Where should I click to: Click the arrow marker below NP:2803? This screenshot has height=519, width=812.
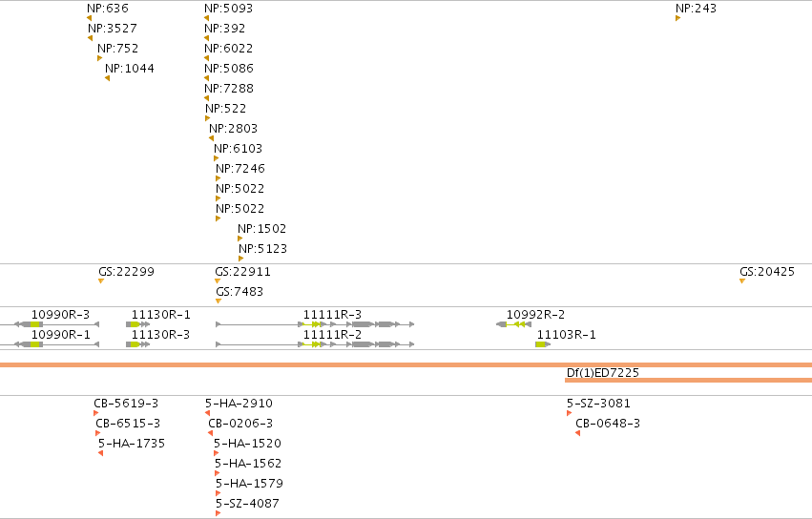coord(211,138)
